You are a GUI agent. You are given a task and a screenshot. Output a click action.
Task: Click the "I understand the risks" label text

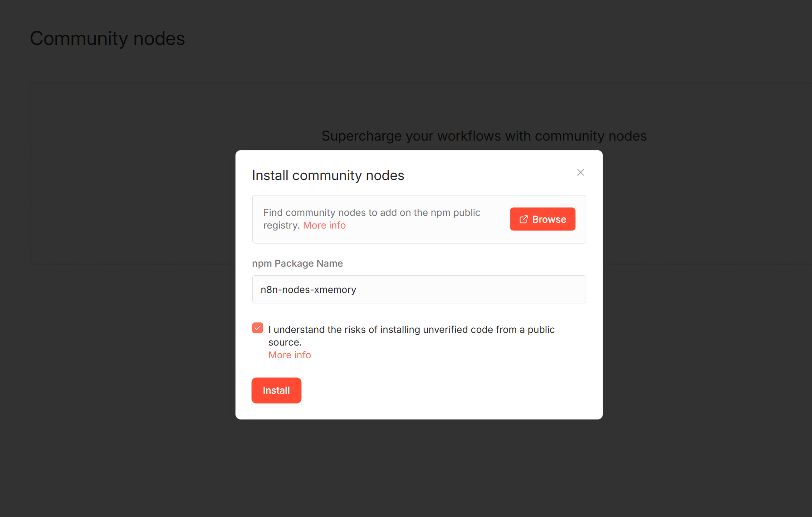(411, 336)
